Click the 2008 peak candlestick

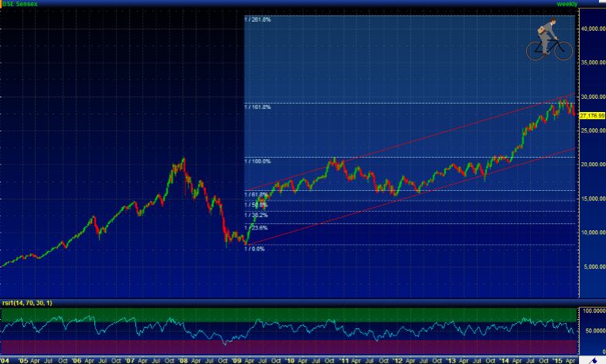click(183, 160)
